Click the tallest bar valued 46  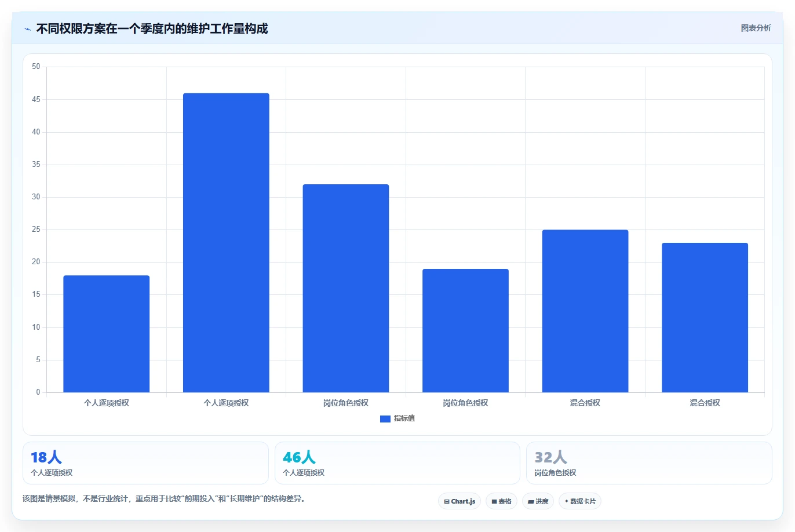point(226,243)
